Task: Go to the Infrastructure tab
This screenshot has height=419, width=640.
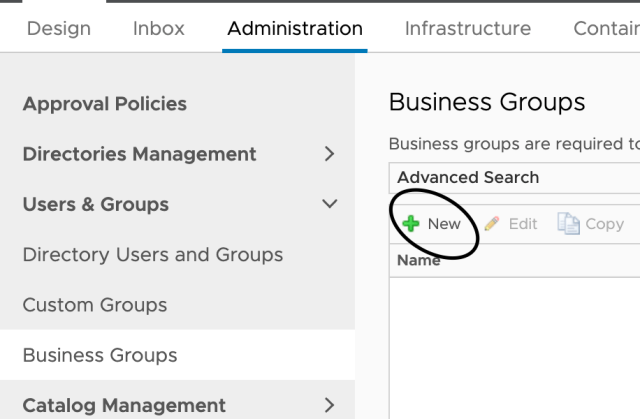Action: (x=468, y=28)
